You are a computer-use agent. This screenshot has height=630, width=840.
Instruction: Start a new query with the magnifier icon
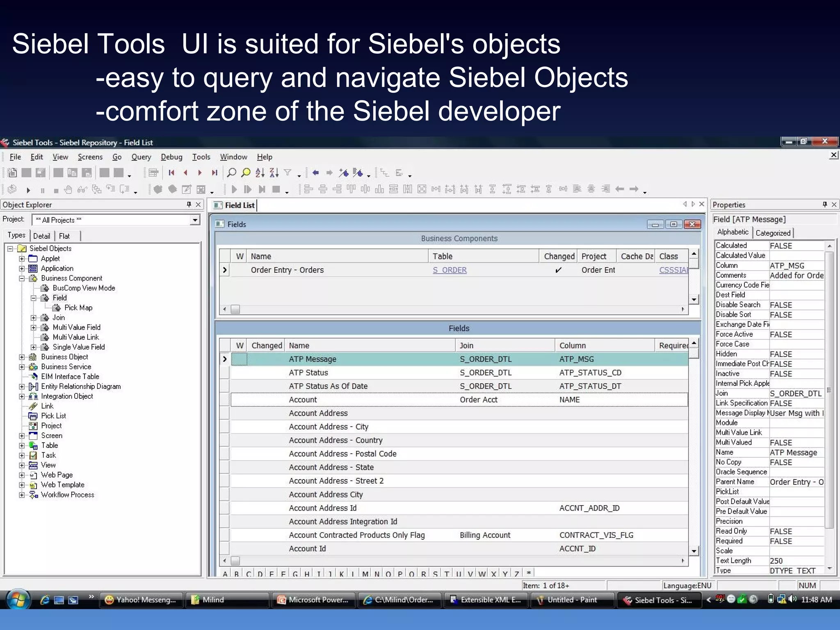232,173
